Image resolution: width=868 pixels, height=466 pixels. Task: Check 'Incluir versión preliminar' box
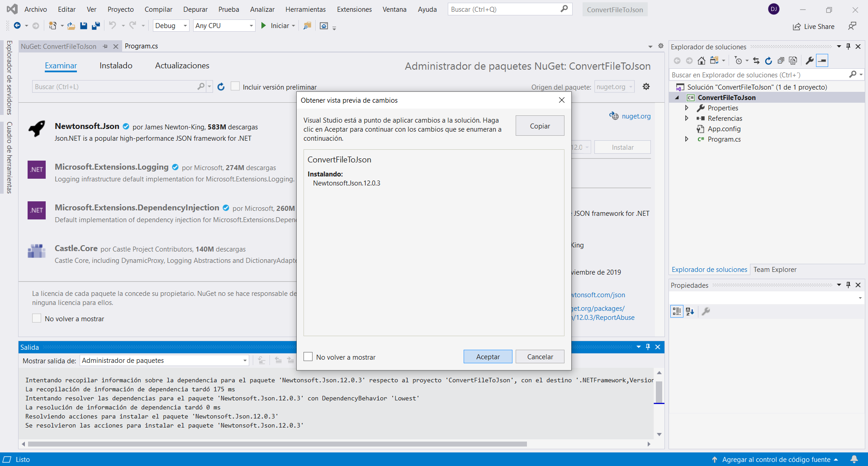235,86
